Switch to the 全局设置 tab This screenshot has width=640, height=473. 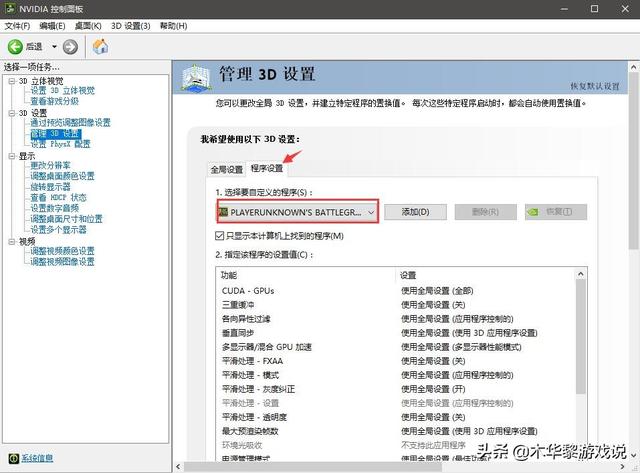[x=227, y=169]
